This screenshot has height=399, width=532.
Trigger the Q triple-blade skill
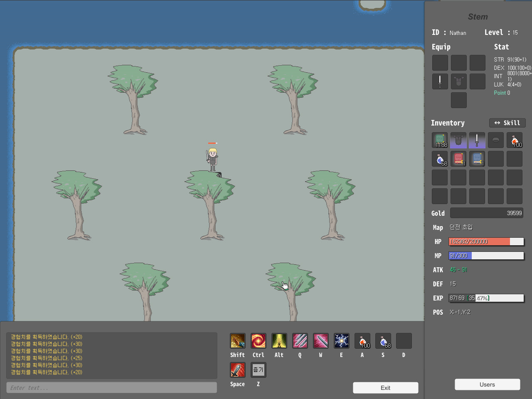[x=300, y=340]
